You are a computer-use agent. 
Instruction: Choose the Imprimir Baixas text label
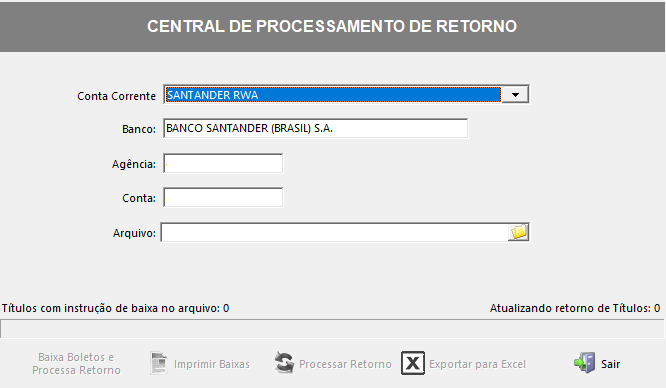pyautogui.click(x=212, y=364)
